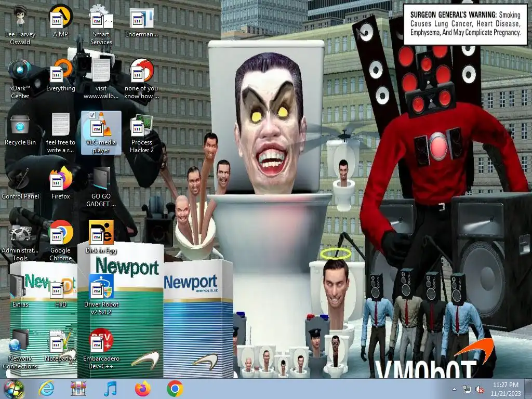Launch Google Chrome desktop shortcut
Image resolution: width=532 pixels, height=399 pixels.
coord(60,242)
